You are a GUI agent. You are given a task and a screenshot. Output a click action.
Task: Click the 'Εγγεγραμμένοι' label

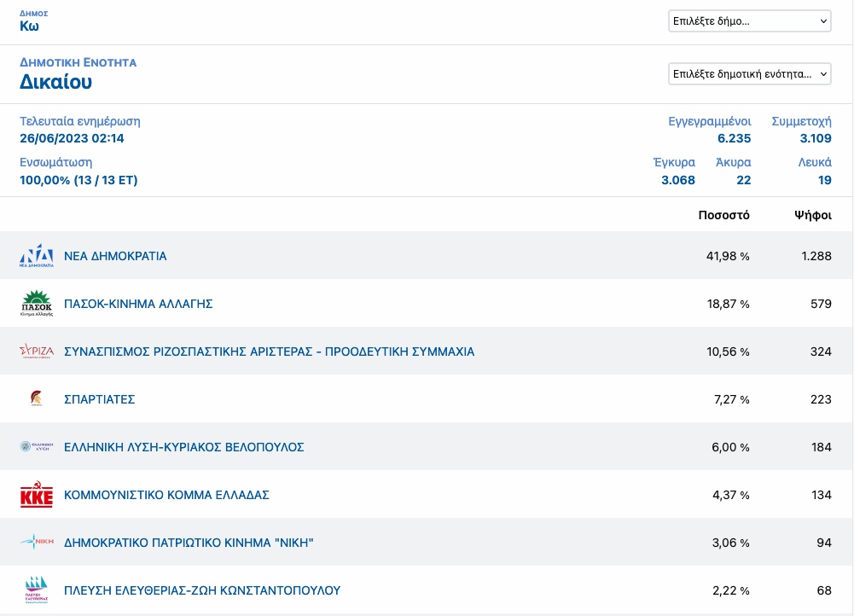pyautogui.click(x=710, y=121)
